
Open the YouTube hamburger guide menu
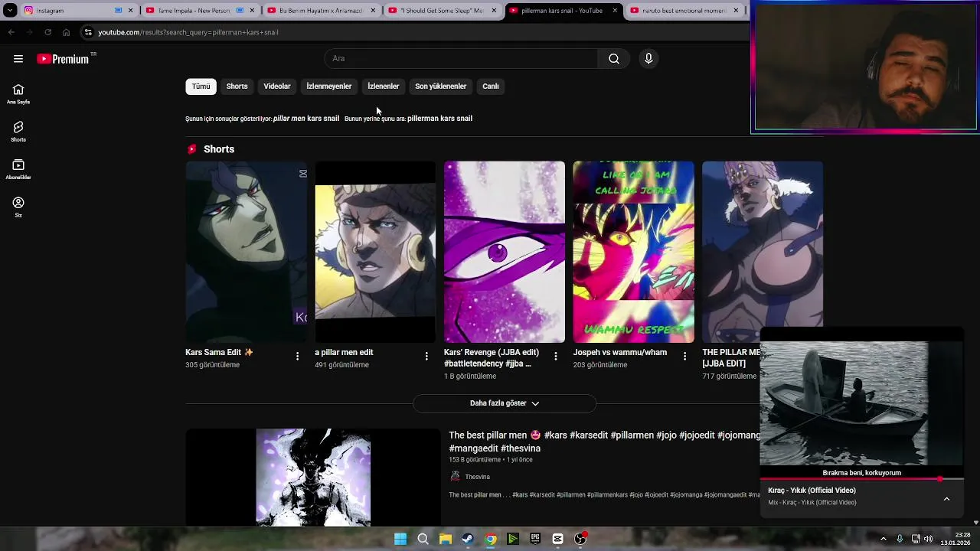pyautogui.click(x=18, y=59)
